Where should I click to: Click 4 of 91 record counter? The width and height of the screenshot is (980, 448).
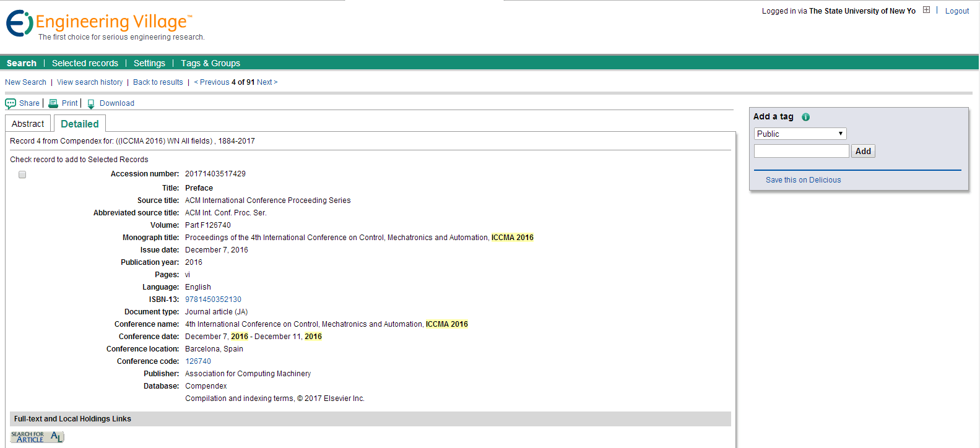[243, 82]
